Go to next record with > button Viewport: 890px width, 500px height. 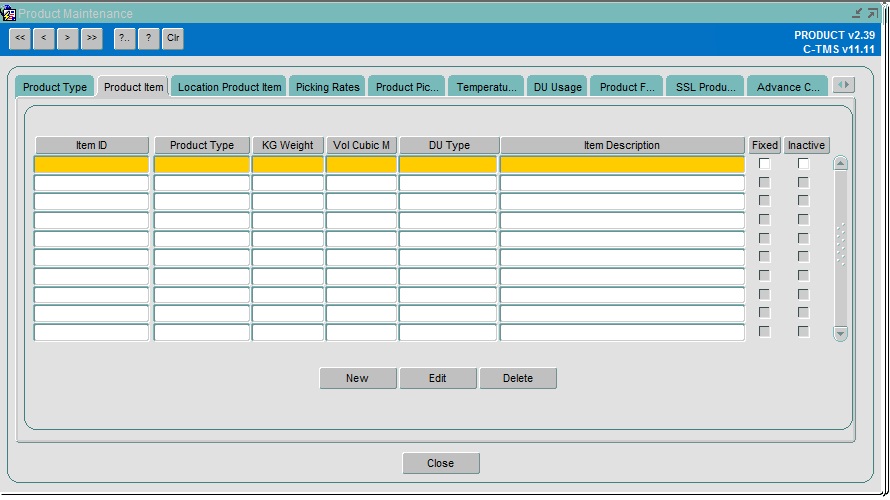[x=68, y=38]
